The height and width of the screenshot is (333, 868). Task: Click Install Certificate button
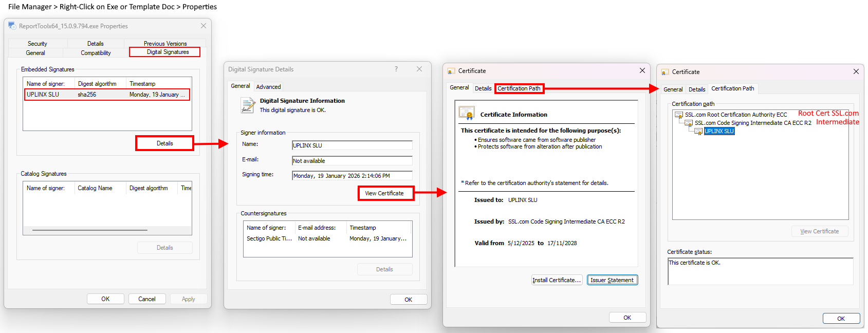click(557, 280)
